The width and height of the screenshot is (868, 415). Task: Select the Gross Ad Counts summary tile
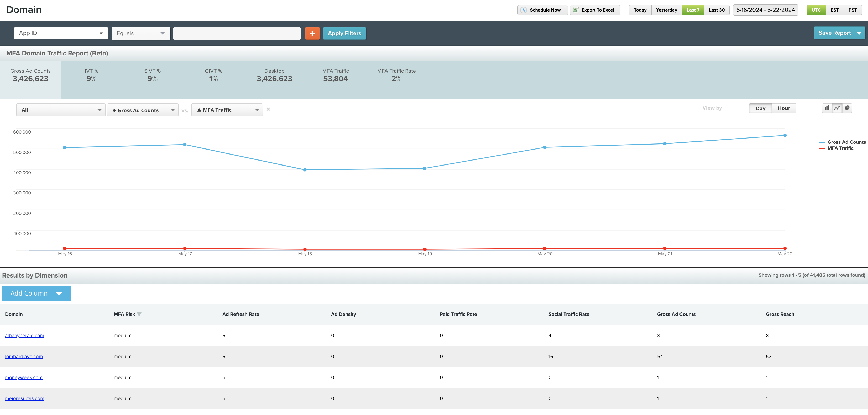coord(31,80)
